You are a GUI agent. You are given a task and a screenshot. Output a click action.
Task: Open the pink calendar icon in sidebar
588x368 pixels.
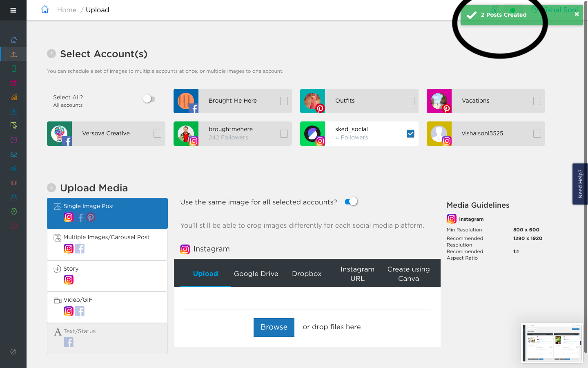click(x=14, y=83)
